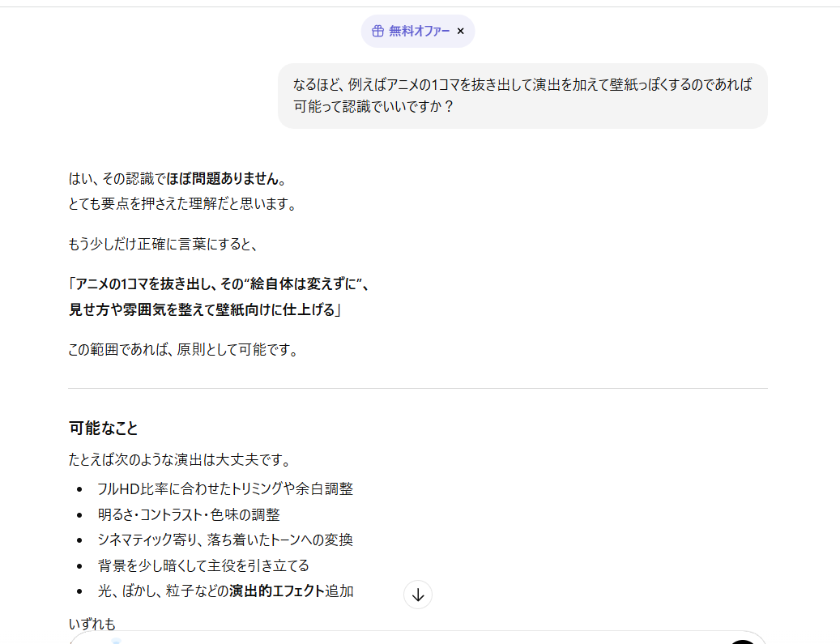
Task: Click the line たとえば次のような演出は大丈夫です
Action: pyautogui.click(x=179, y=460)
